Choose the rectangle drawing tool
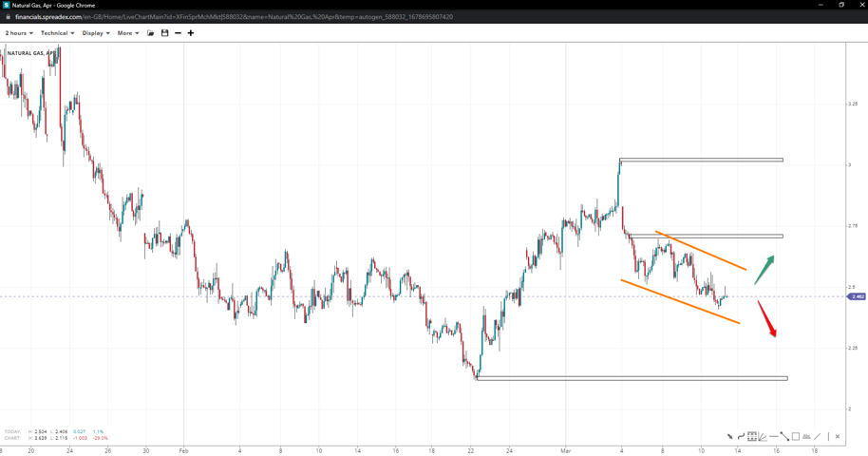The width and height of the screenshot is (868, 456). 796,437
